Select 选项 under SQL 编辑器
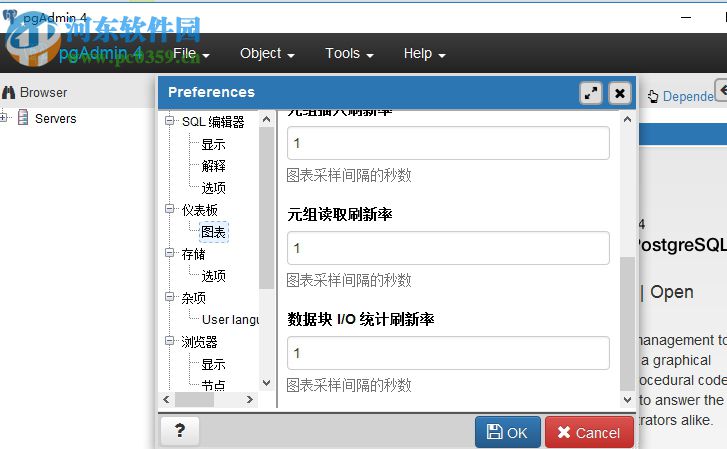The width and height of the screenshot is (727, 449). (x=213, y=188)
